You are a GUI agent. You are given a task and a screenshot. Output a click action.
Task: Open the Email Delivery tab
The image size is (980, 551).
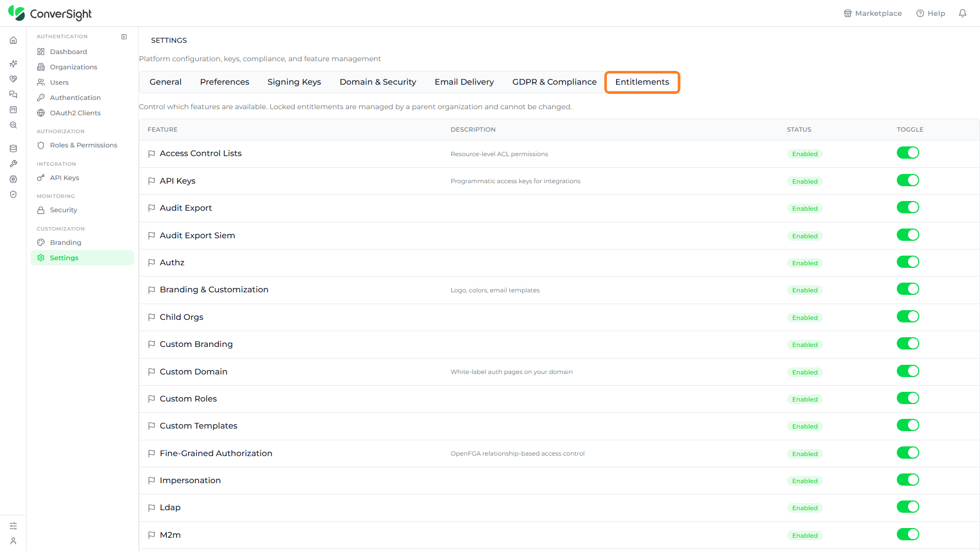464,82
